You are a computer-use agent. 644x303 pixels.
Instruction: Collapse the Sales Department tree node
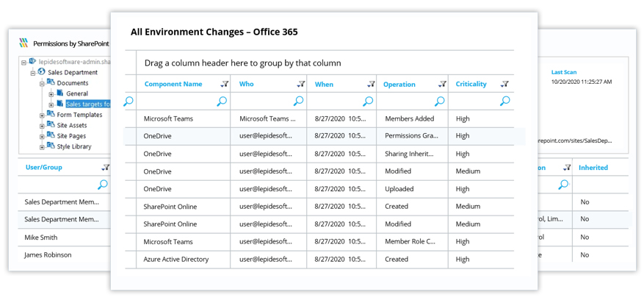[x=32, y=73]
